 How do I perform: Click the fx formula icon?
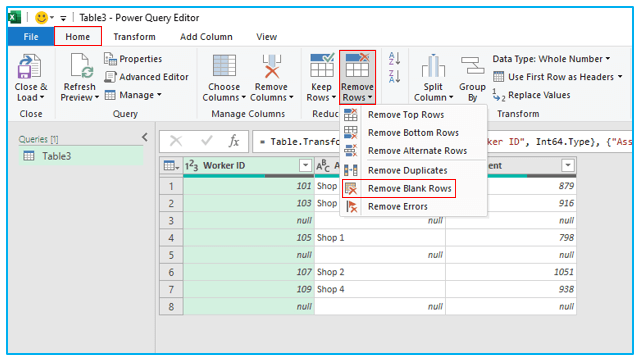point(234,141)
